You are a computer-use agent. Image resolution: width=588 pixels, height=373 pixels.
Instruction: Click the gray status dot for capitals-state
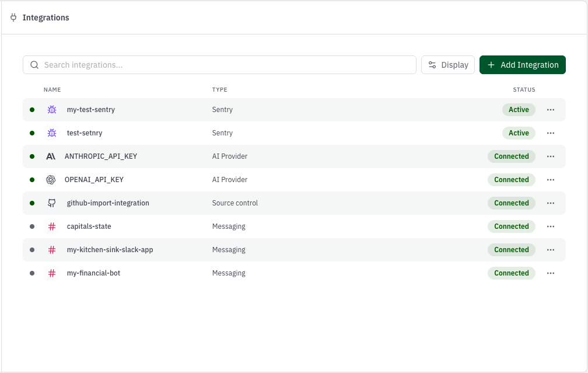32,226
